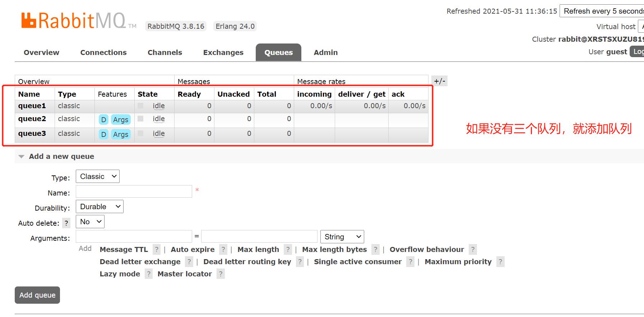Open the Virtual host selector
This screenshot has height=317, width=644.
pos(641,27)
